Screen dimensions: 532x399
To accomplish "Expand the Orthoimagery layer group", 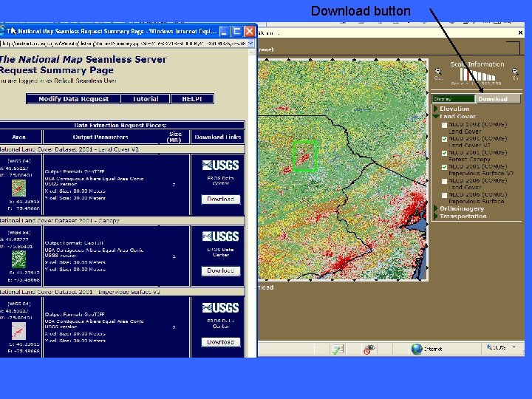I will tap(436, 208).
